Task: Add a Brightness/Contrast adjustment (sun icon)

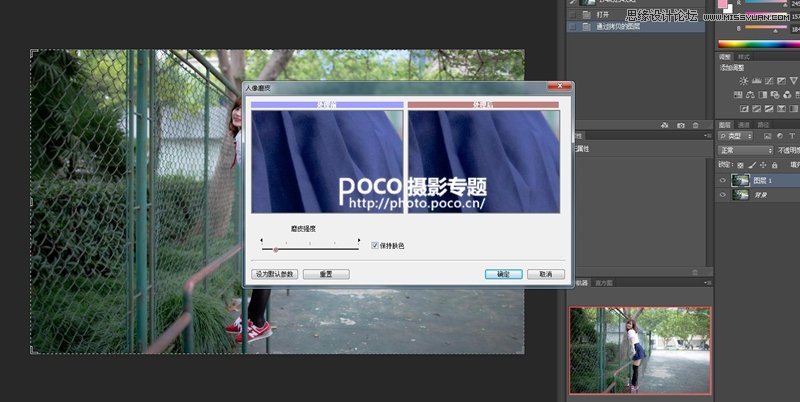Action: pyautogui.click(x=744, y=81)
